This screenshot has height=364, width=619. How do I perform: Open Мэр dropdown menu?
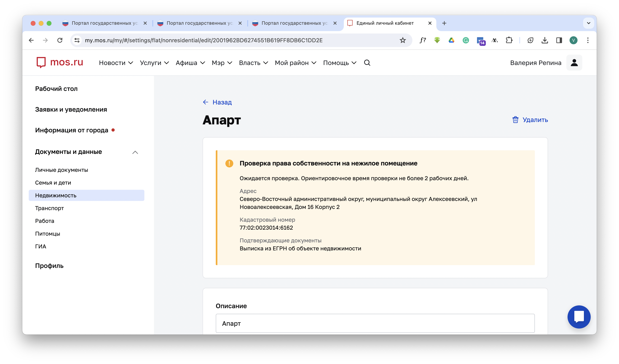222,63
